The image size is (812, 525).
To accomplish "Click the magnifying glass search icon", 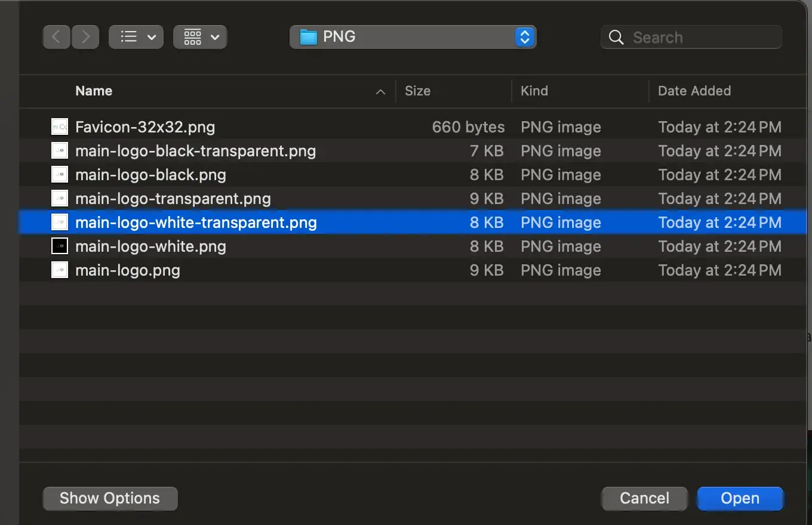I will click(x=616, y=38).
